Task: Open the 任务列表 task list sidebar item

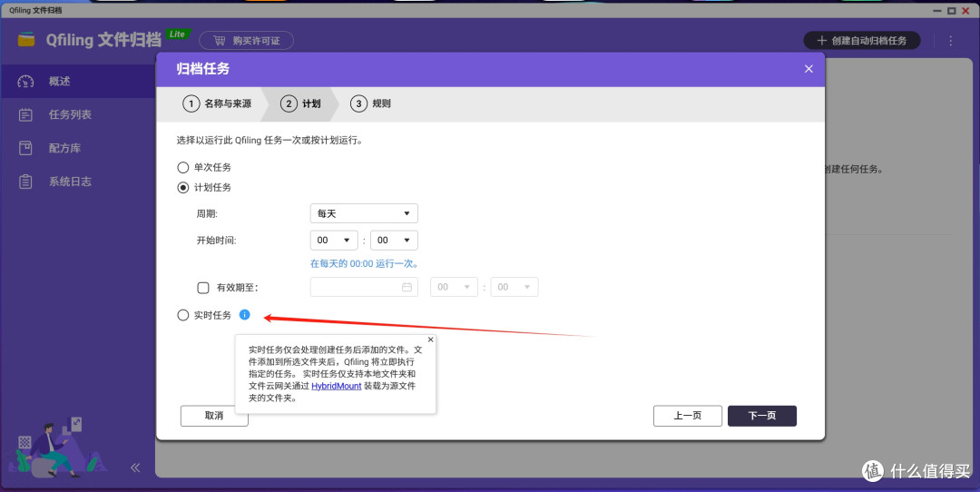Action: 77,115
